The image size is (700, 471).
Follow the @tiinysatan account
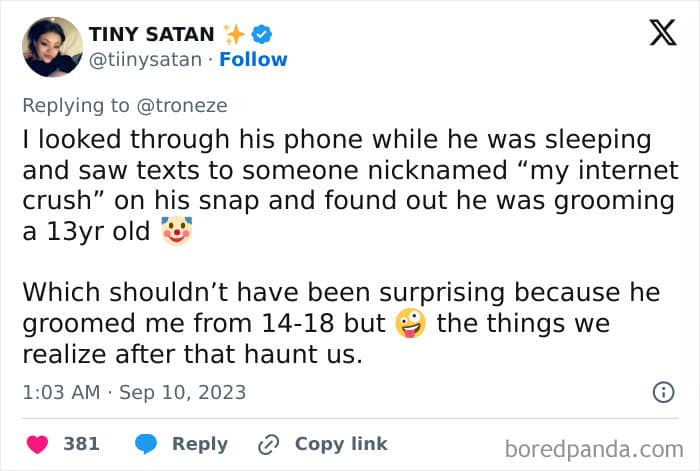click(x=253, y=59)
